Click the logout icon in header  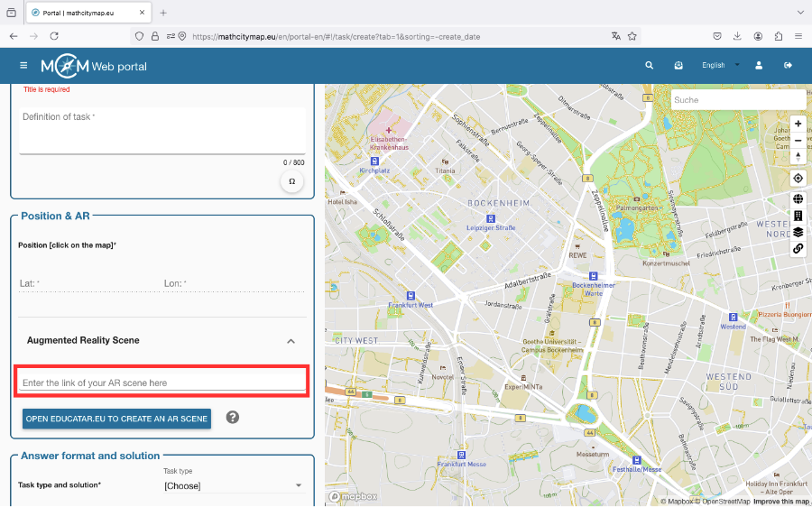pos(788,66)
